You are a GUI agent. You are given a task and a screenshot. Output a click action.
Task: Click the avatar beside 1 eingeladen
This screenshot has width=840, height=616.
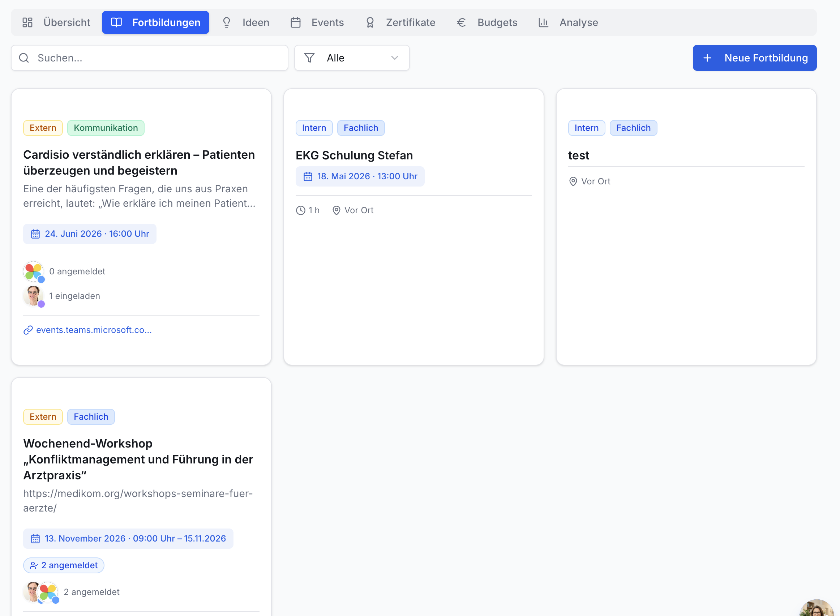(x=34, y=296)
